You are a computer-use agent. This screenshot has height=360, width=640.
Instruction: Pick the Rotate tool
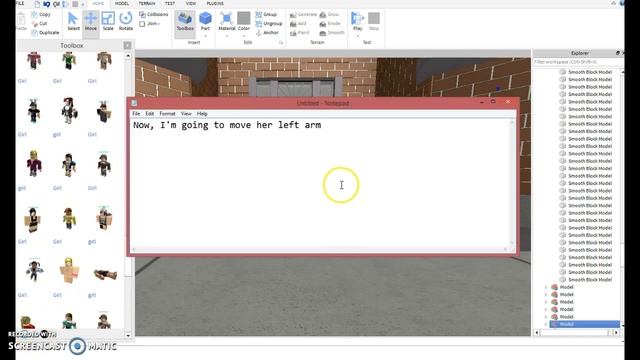coord(126,21)
